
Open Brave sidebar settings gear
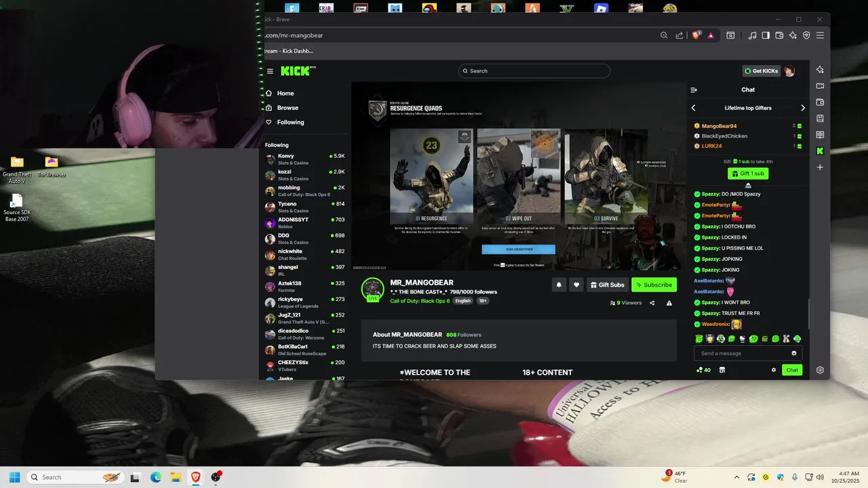point(820,370)
